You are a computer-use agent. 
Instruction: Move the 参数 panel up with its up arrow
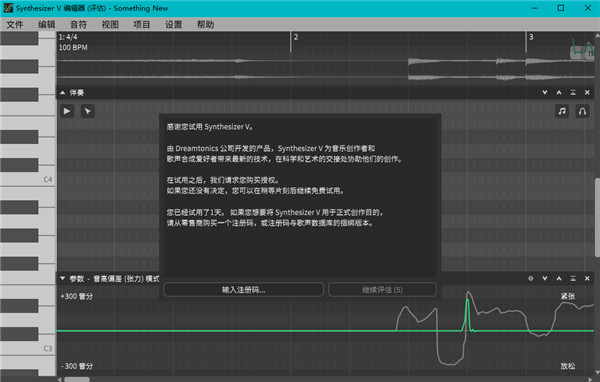point(559,278)
